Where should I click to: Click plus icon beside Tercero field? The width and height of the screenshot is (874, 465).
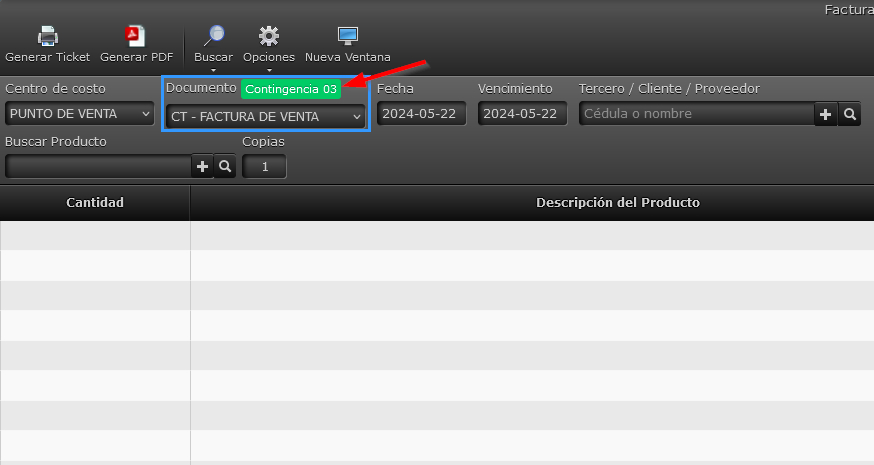point(826,115)
